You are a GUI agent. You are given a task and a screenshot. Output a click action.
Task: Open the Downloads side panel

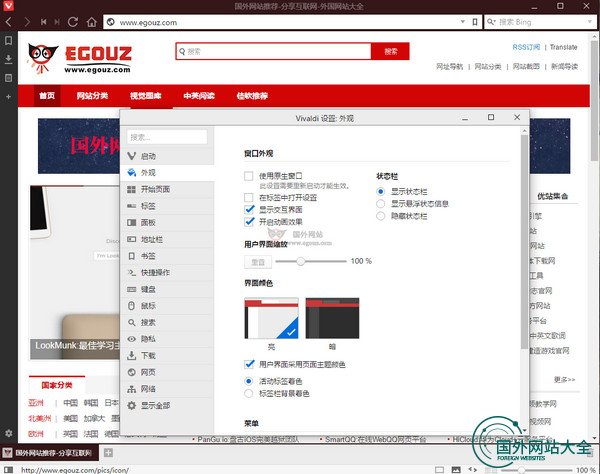coord(8,59)
